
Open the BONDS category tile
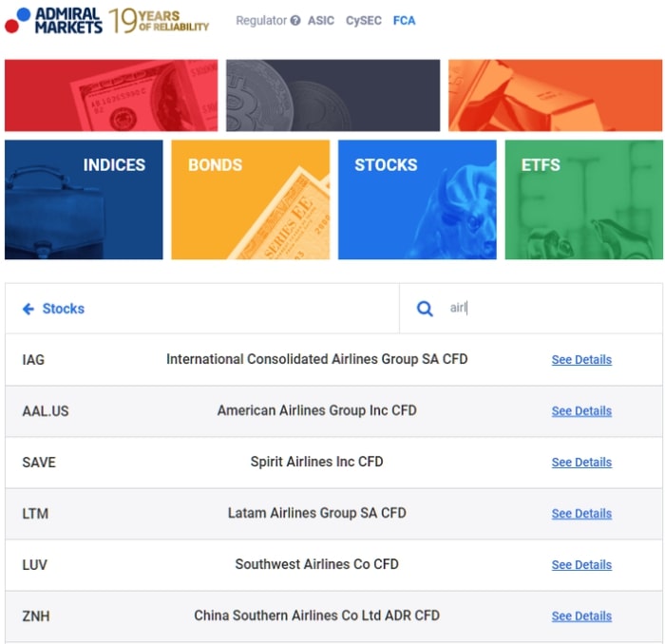click(x=250, y=199)
